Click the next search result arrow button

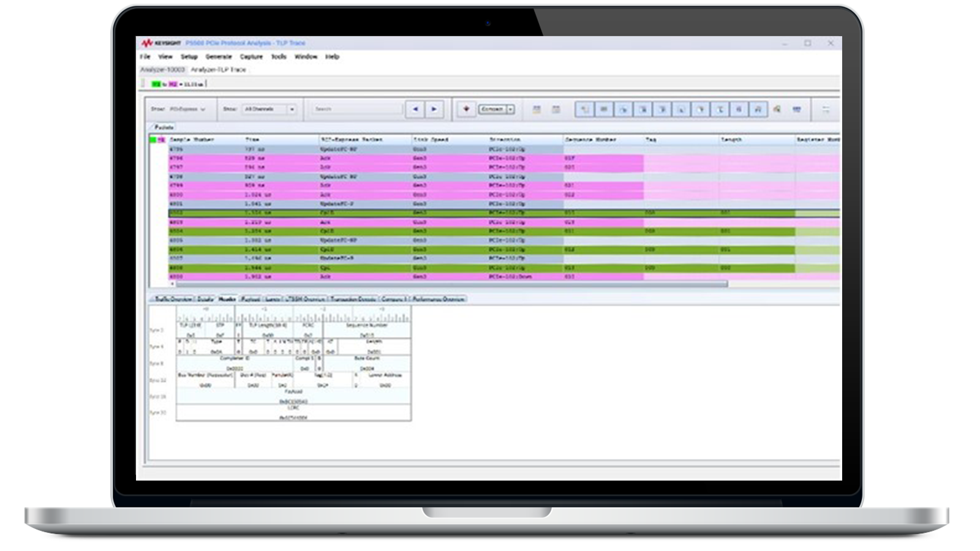tap(434, 109)
